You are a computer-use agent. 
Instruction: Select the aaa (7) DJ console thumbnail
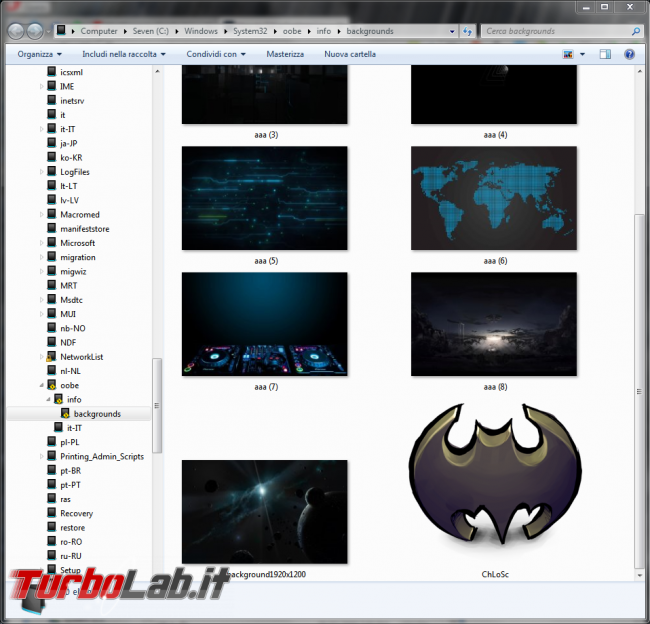264,324
